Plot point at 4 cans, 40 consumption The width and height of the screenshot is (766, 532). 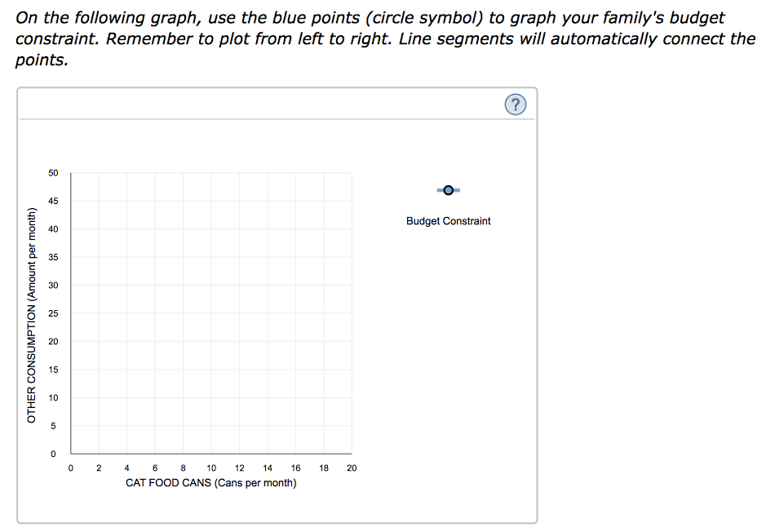click(x=127, y=229)
